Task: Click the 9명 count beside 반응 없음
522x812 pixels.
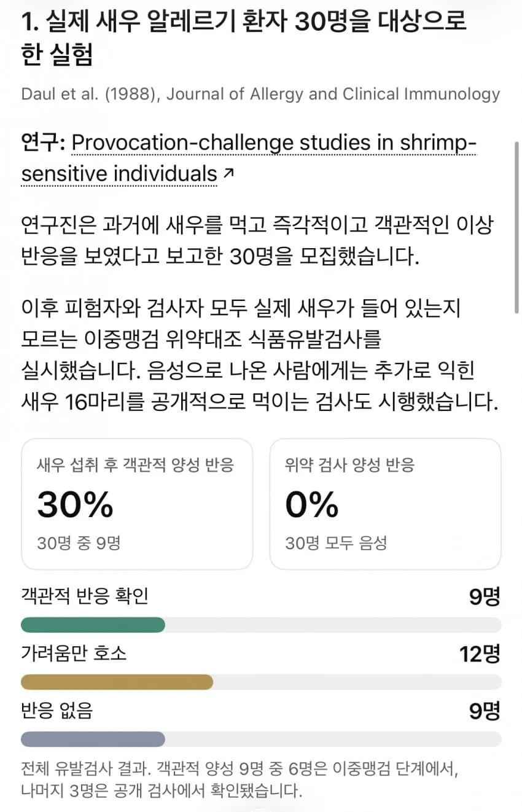Action: point(485,711)
